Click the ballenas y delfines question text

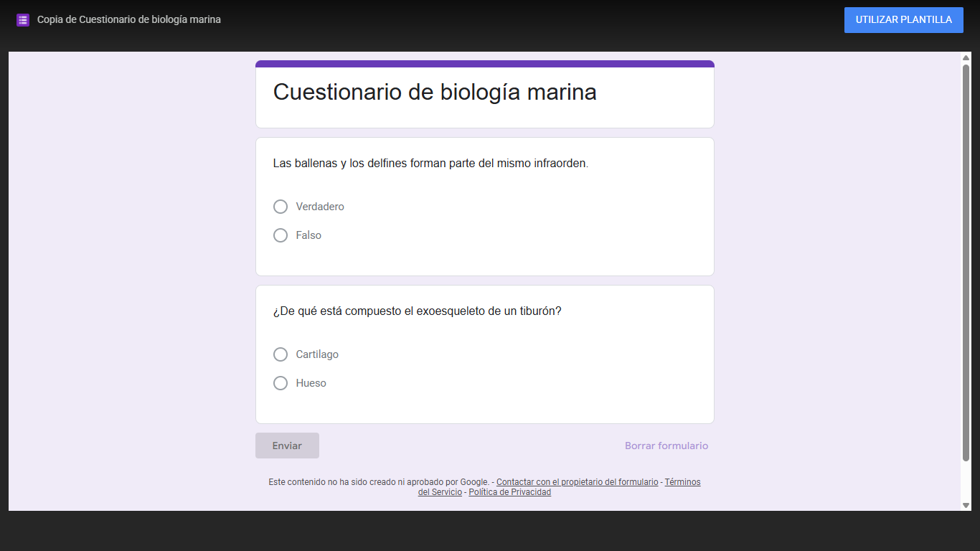(430, 164)
